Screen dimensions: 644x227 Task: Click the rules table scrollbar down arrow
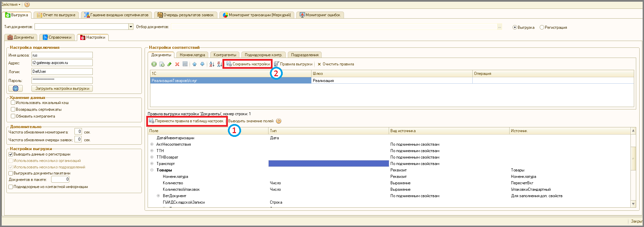tap(633, 204)
